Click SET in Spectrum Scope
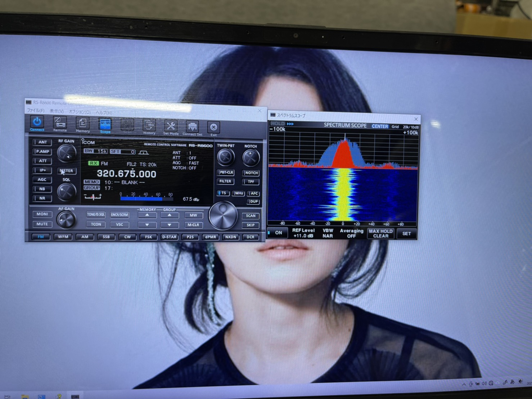The image size is (532, 399). 406,234
